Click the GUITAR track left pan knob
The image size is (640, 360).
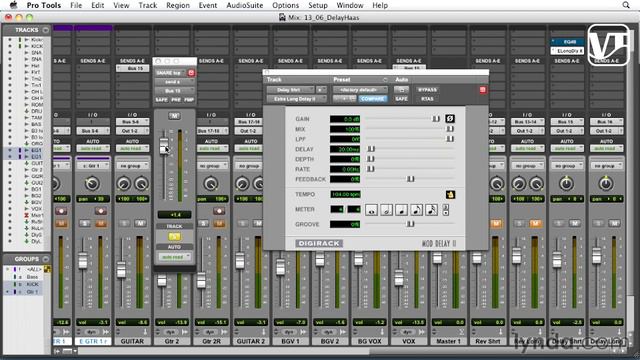pos(124,184)
